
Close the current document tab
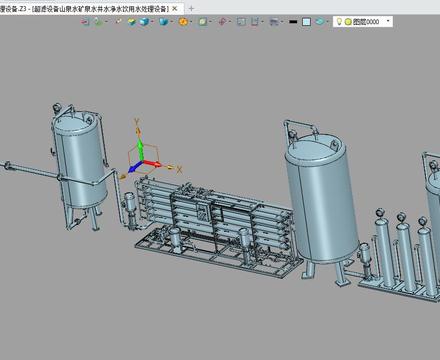coord(174,9)
